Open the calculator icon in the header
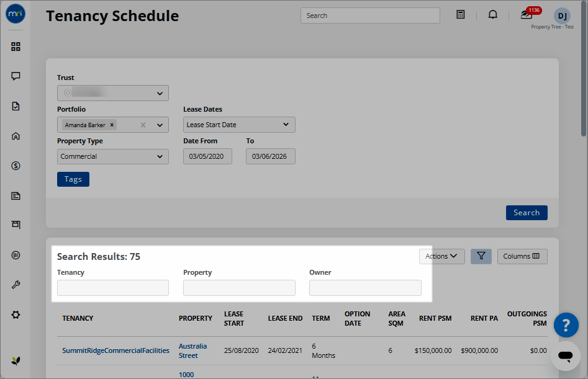Image resolution: width=588 pixels, height=379 pixels. pos(461,15)
